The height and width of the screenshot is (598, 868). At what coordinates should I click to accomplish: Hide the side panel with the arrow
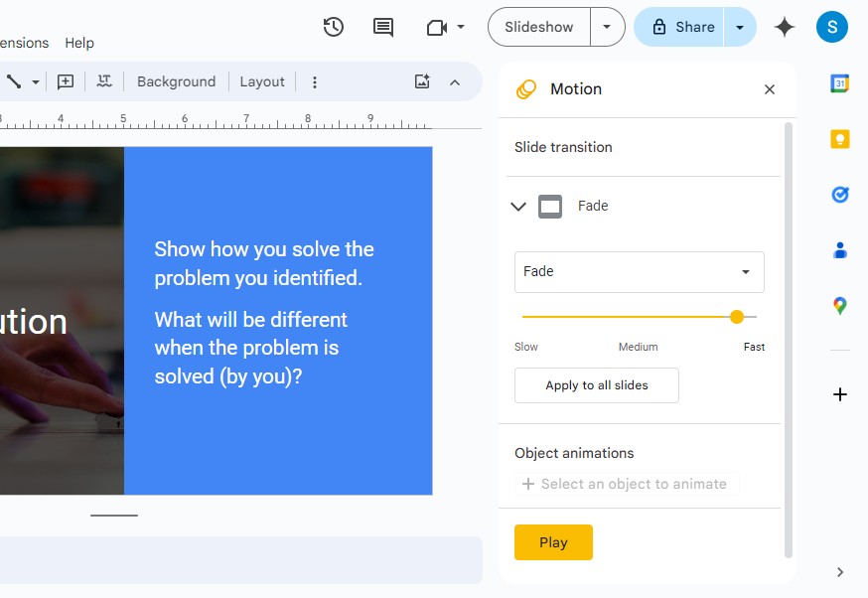click(840, 572)
